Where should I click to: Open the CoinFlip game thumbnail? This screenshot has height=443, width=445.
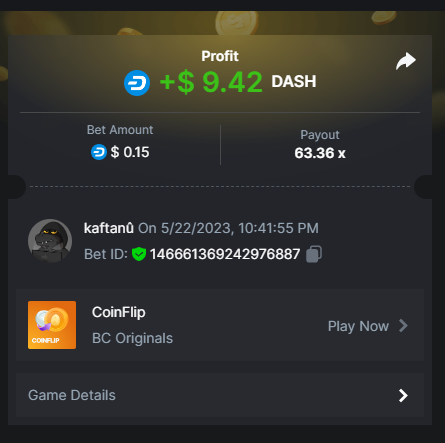point(52,325)
